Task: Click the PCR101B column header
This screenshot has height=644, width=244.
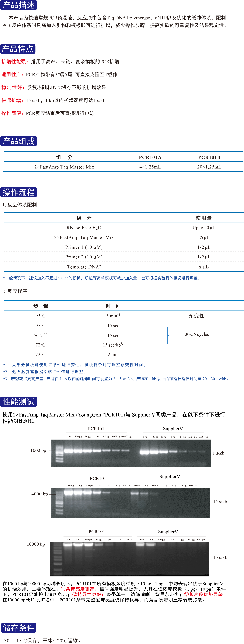Action: [209, 157]
